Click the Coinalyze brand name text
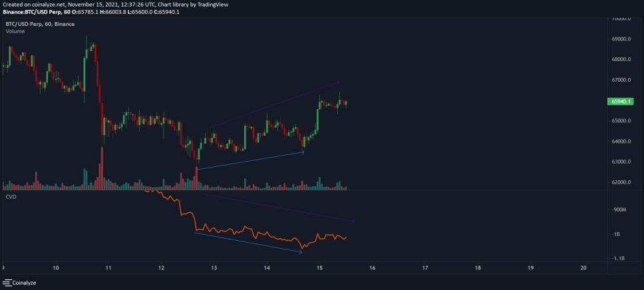 click(x=25, y=283)
